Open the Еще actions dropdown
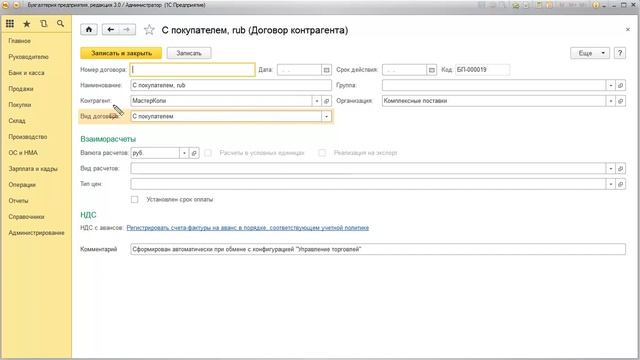The height and width of the screenshot is (360, 640). (x=590, y=53)
